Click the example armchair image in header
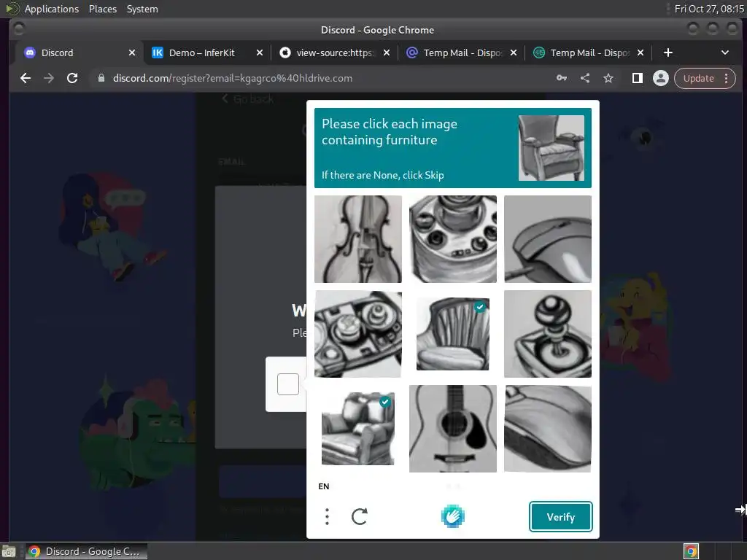Viewport: 747px width, 560px height. (x=551, y=147)
